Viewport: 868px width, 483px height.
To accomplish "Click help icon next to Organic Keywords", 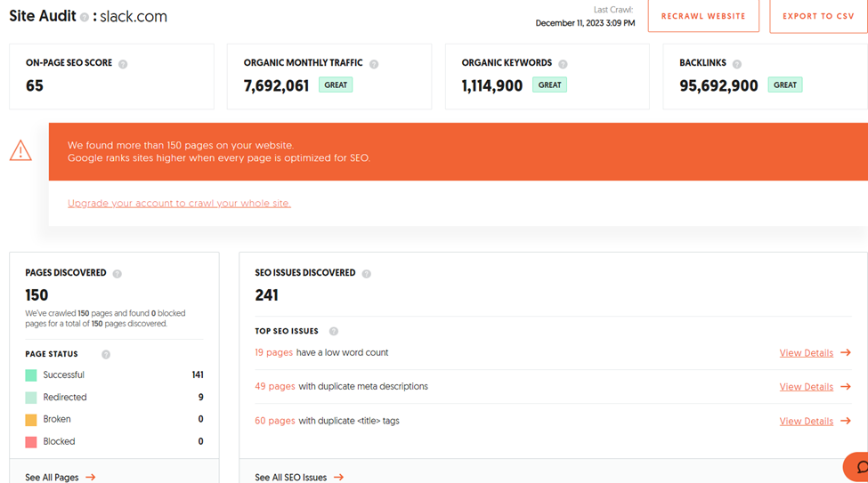I will tap(563, 64).
